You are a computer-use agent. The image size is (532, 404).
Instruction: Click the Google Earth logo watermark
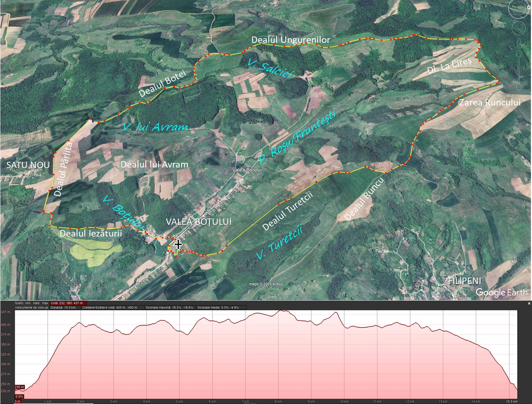501,292
